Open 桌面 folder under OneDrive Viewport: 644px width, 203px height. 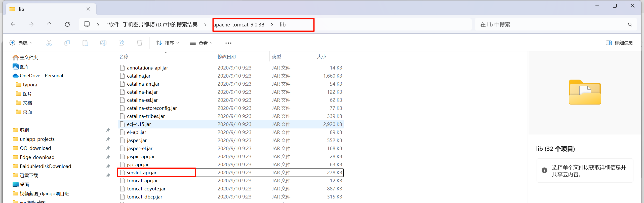point(24,112)
